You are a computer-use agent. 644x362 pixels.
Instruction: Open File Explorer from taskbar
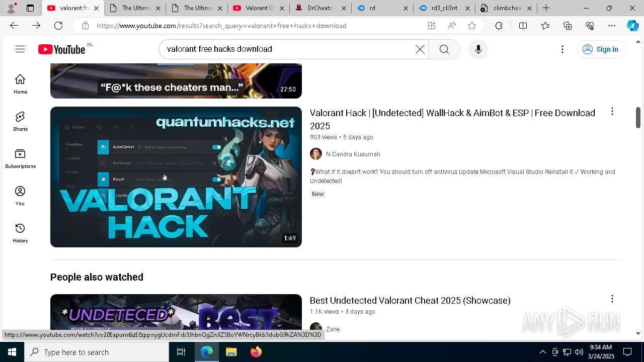231,352
